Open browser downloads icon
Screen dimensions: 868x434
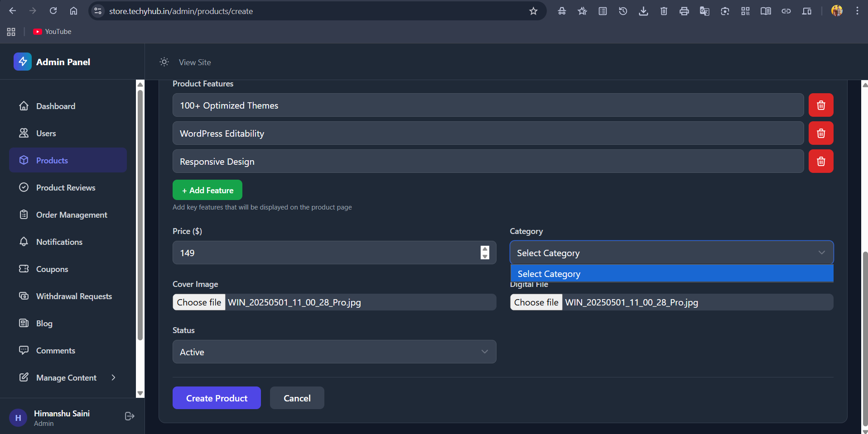coord(643,11)
